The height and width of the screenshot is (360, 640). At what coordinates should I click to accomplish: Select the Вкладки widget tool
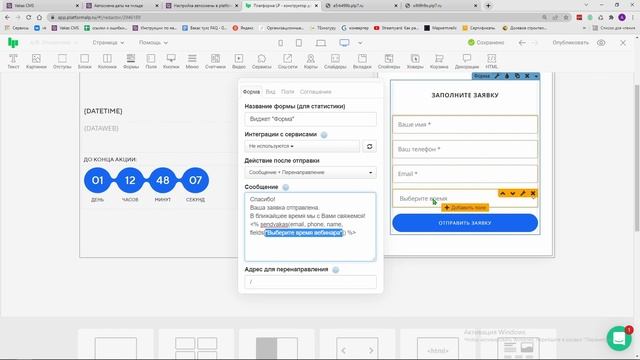[x=362, y=61]
